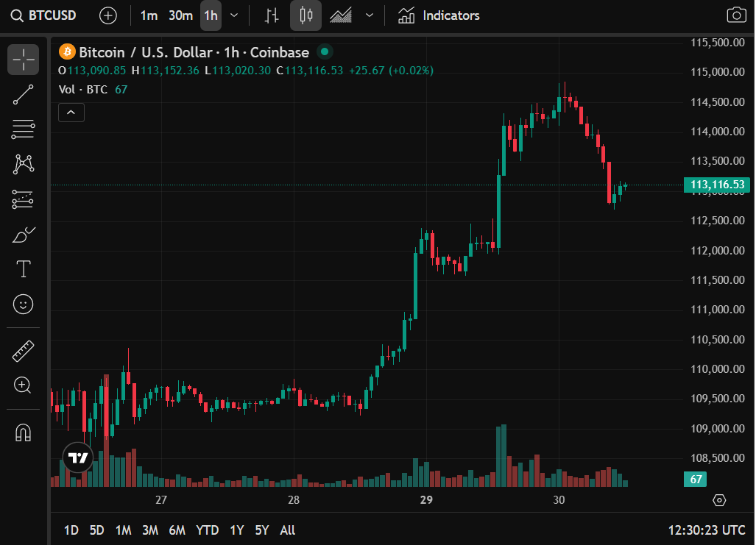The width and height of the screenshot is (756, 545).
Task: Switch to the 1m interval
Action: 149,15
